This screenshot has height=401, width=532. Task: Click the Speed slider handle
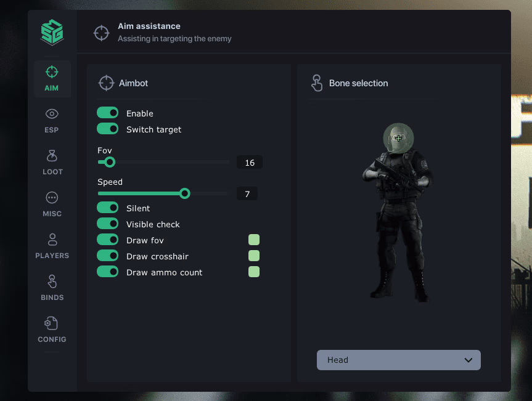pyautogui.click(x=184, y=193)
